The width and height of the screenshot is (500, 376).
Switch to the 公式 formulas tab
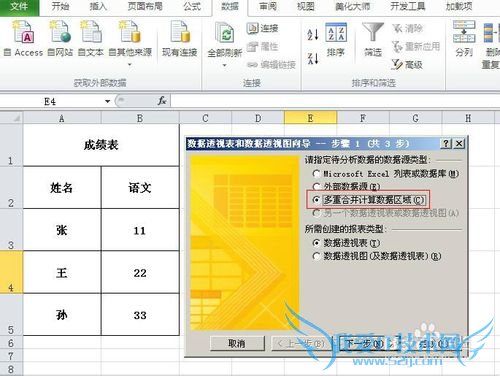click(x=192, y=7)
